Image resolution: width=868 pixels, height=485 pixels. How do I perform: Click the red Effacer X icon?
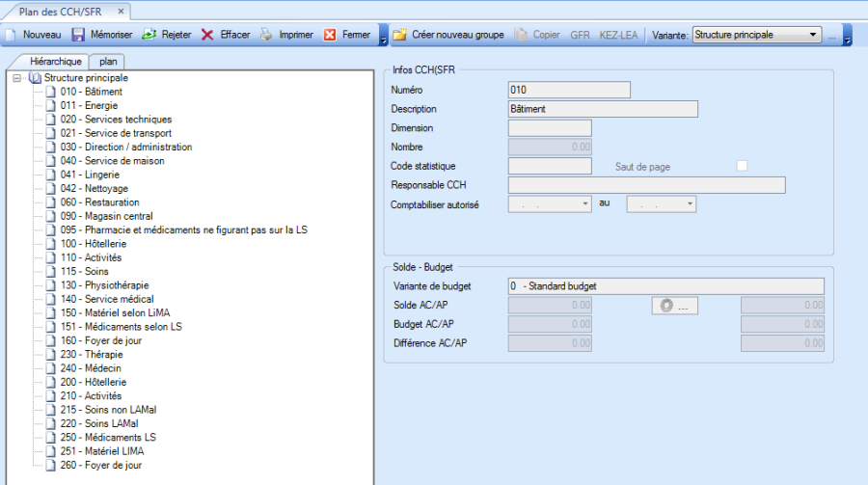click(x=207, y=35)
